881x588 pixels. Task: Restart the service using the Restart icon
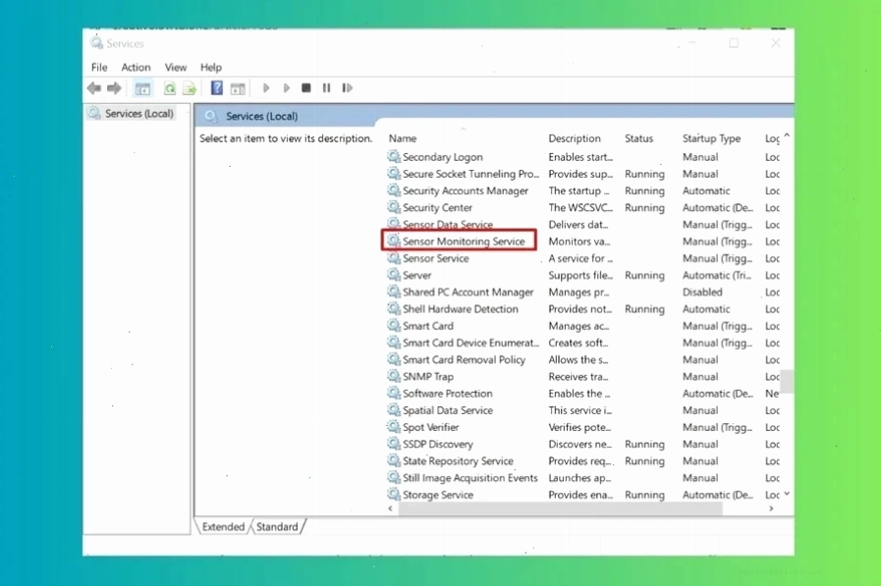click(348, 88)
